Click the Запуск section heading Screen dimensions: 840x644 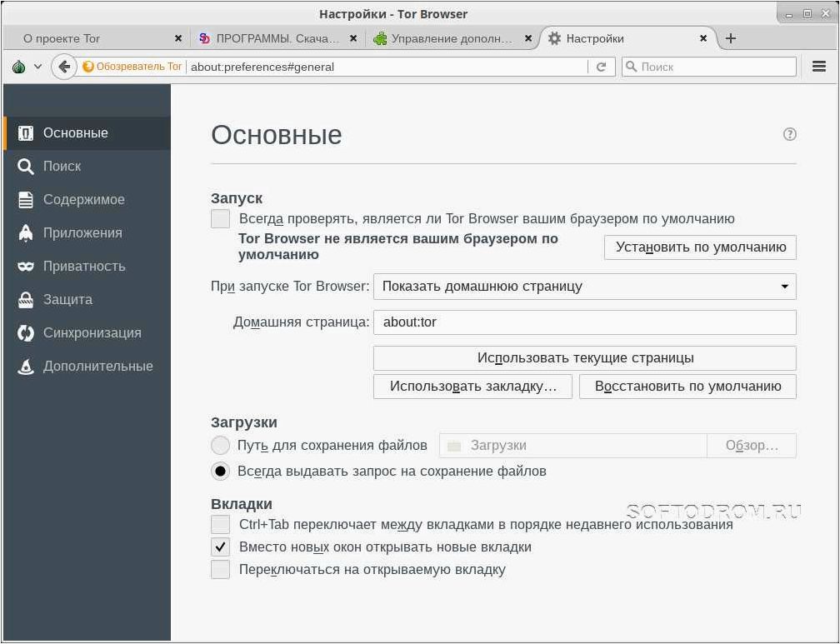[237, 198]
